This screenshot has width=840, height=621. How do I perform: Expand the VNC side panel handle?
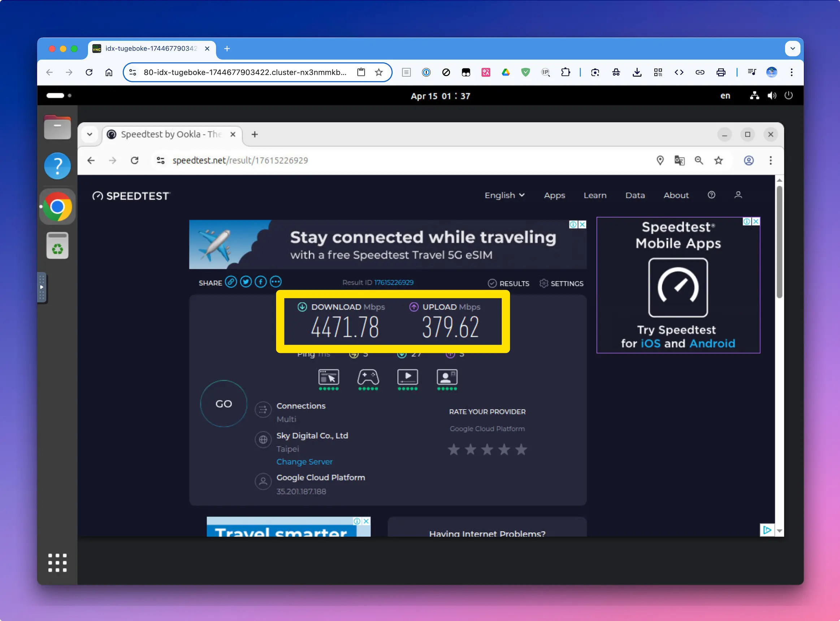42,287
